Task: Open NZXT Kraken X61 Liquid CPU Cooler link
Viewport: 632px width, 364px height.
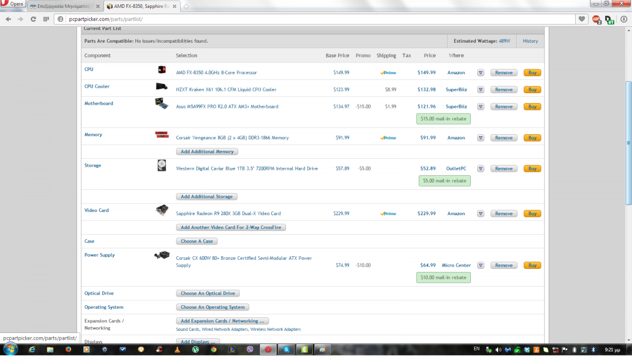Action: (226, 89)
